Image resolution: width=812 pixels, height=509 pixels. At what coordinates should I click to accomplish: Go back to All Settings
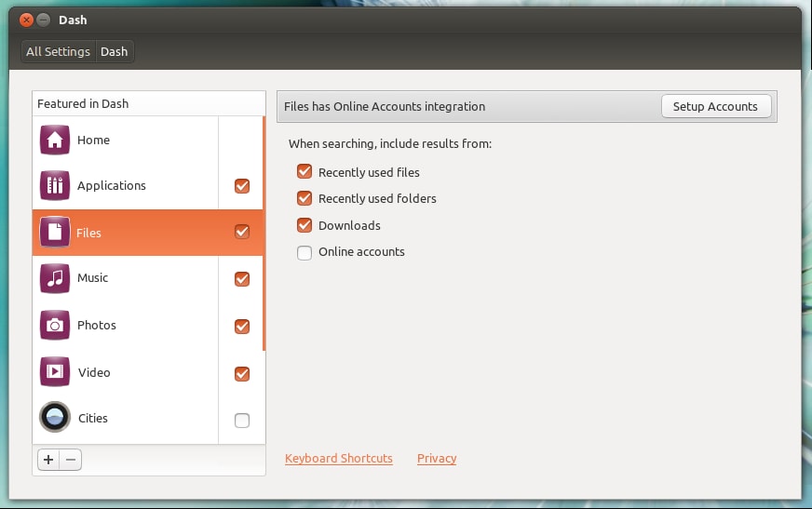pos(58,52)
